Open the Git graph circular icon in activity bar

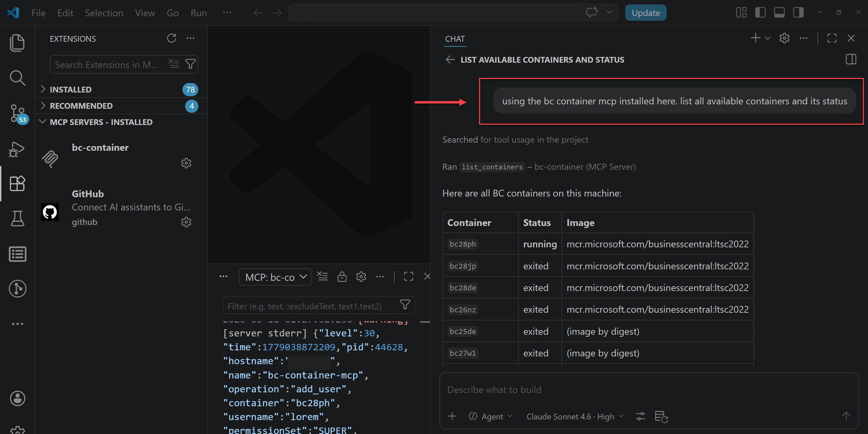tap(17, 289)
